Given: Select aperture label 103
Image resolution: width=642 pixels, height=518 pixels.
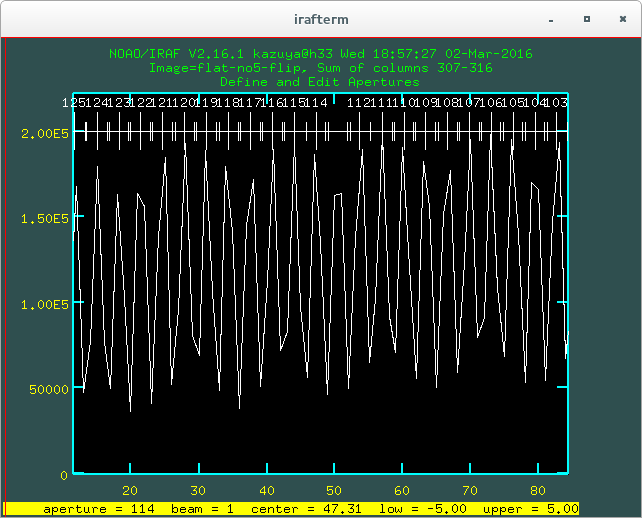Looking at the screenshot, I should point(556,102).
